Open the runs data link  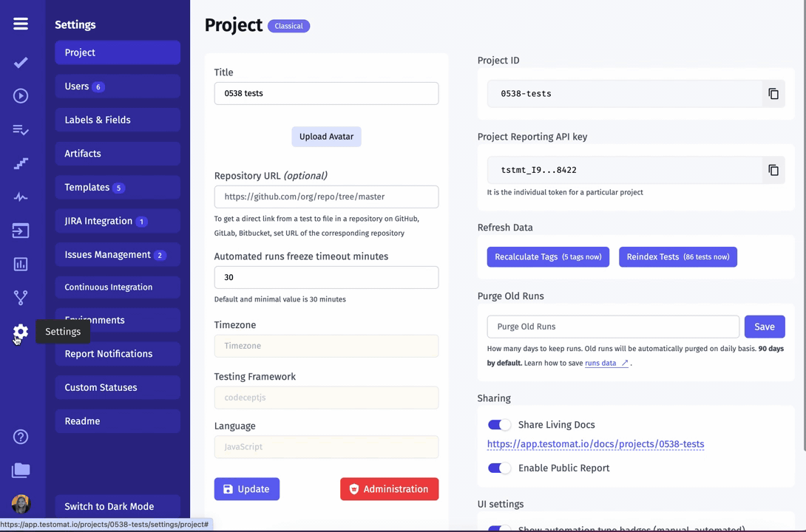(x=606, y=363)
